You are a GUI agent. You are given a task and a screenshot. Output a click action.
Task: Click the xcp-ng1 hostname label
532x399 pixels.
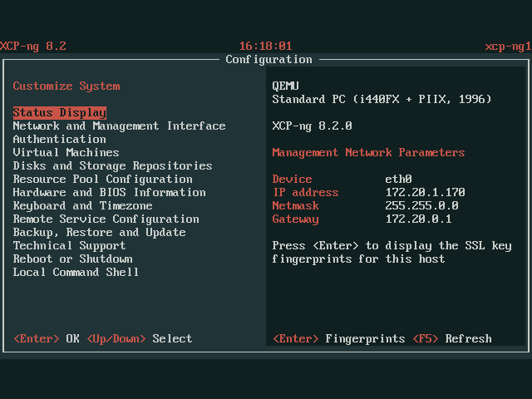coord(508,46)
